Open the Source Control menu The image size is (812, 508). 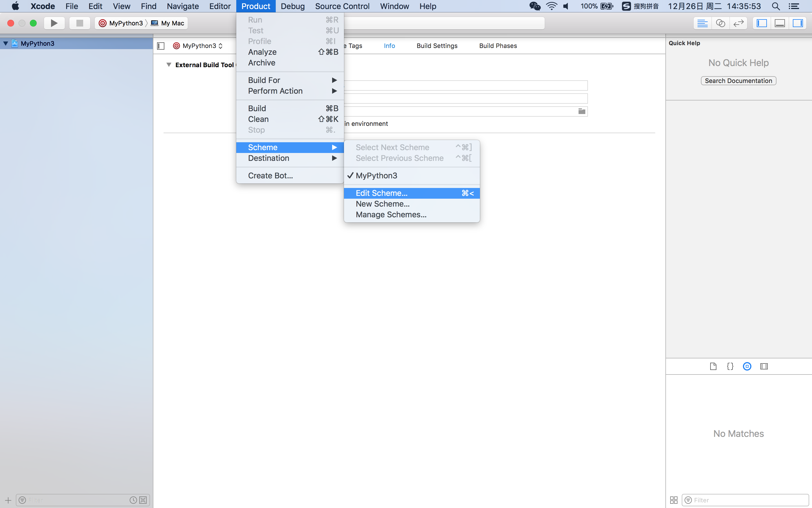point(342,6)
